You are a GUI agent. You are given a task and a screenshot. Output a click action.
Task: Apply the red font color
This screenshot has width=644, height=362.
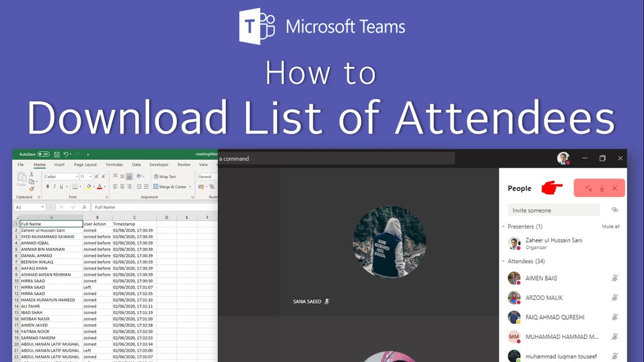tap(99, 187)
